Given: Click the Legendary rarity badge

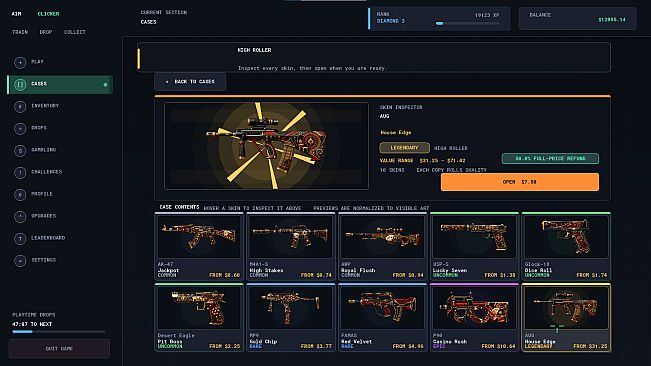Looking at the screenshot, I should point(404,148).
